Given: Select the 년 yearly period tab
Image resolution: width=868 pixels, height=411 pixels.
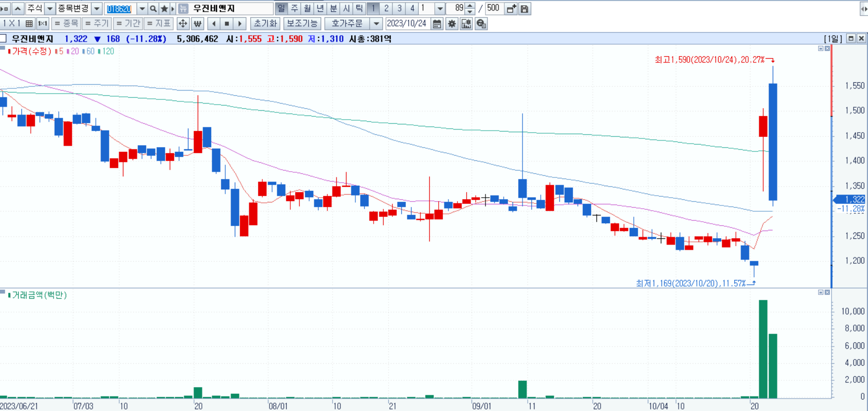Looking at the screenshot, I should click(x=321, y=8).
